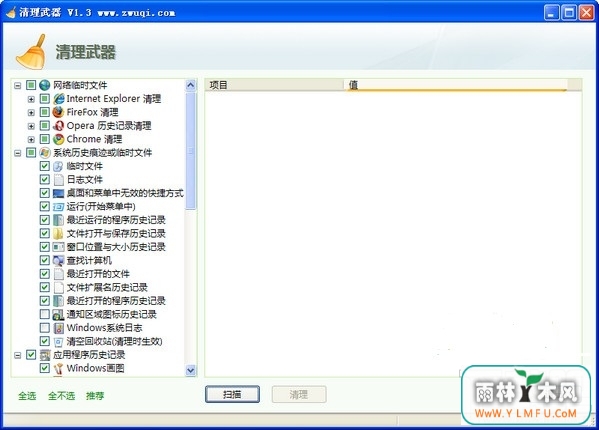This screenshot has height=430, width=599.
Task: Click the icon beside 临时文件
Action: click(58, 166)
